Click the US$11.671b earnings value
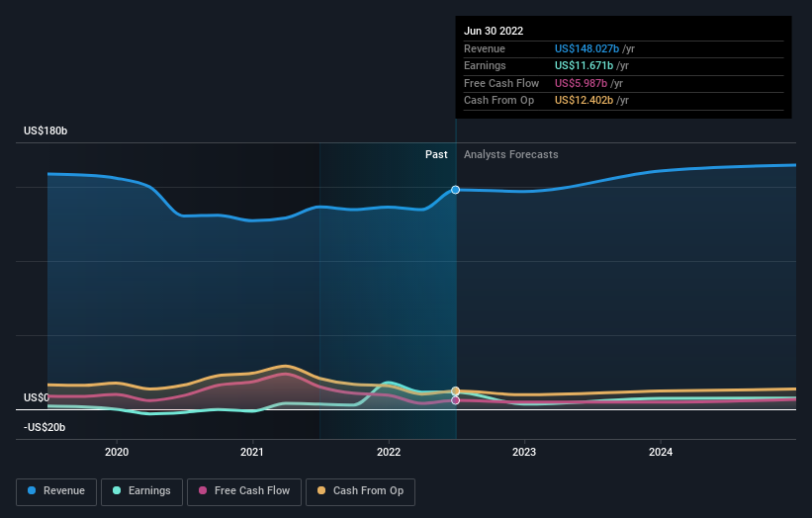Screen dimensions: 812x518 point(584,65)
